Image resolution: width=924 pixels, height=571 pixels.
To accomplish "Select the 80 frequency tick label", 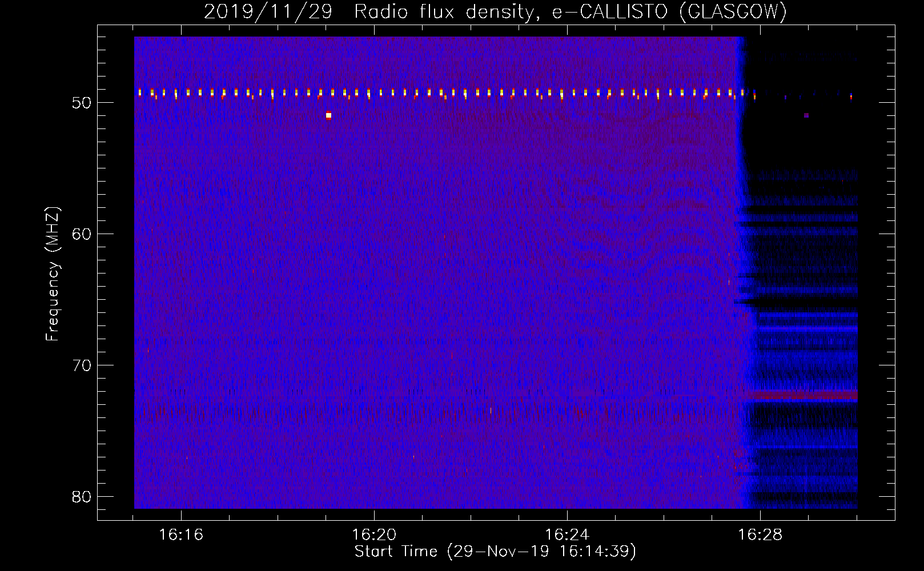I will 82,497.
